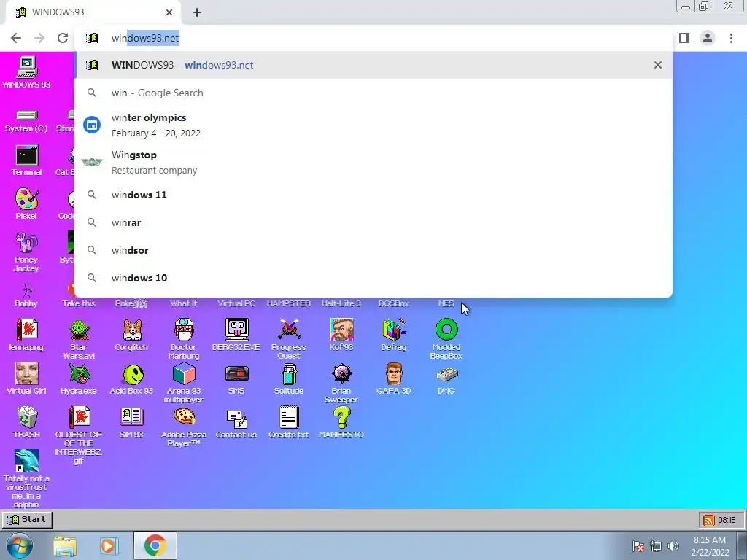Toggle the browser side panel
The height and width of the screenshot is (560, 747).
684,38
